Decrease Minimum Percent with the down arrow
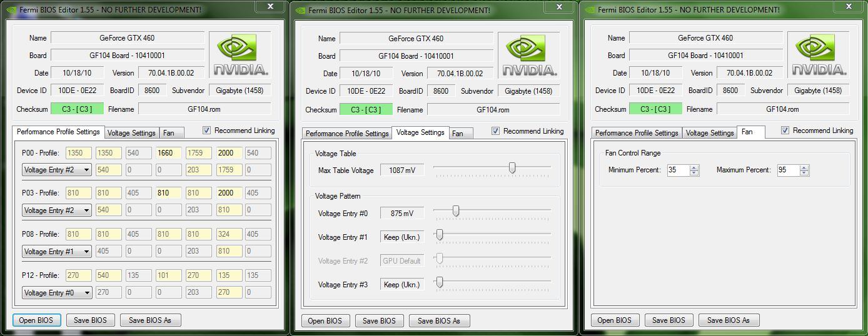The image size is (868, 336). (x=695, y=173)
